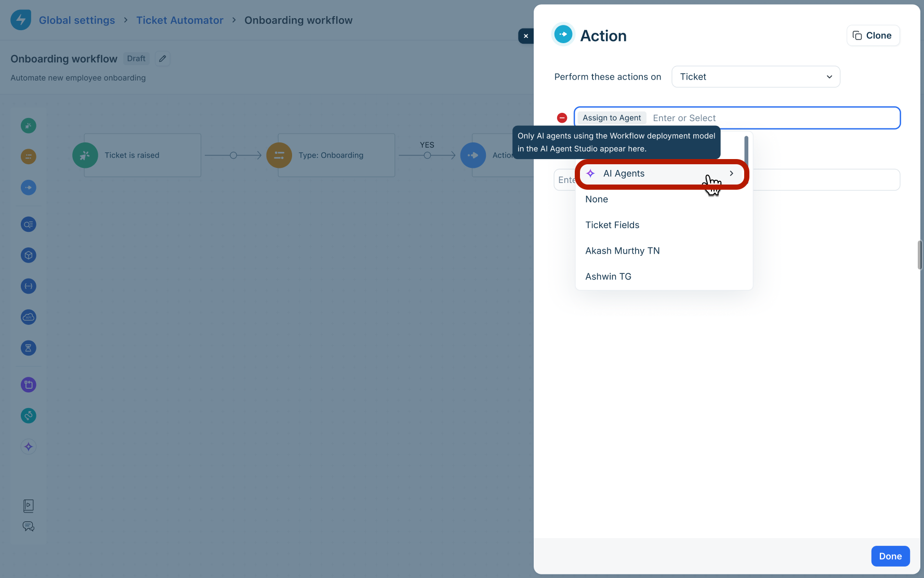Clone this action
The width and height of the screenshot is (924, 578).
(873, 35)
